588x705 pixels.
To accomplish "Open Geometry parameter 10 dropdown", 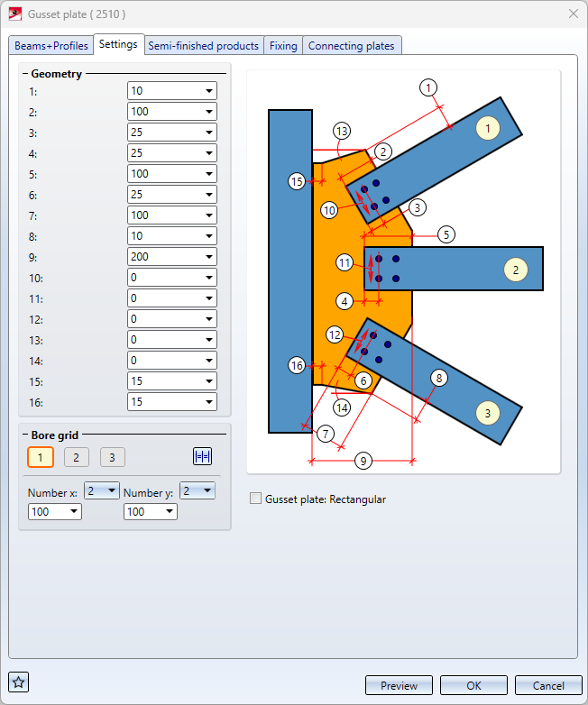I will point(209,278).
